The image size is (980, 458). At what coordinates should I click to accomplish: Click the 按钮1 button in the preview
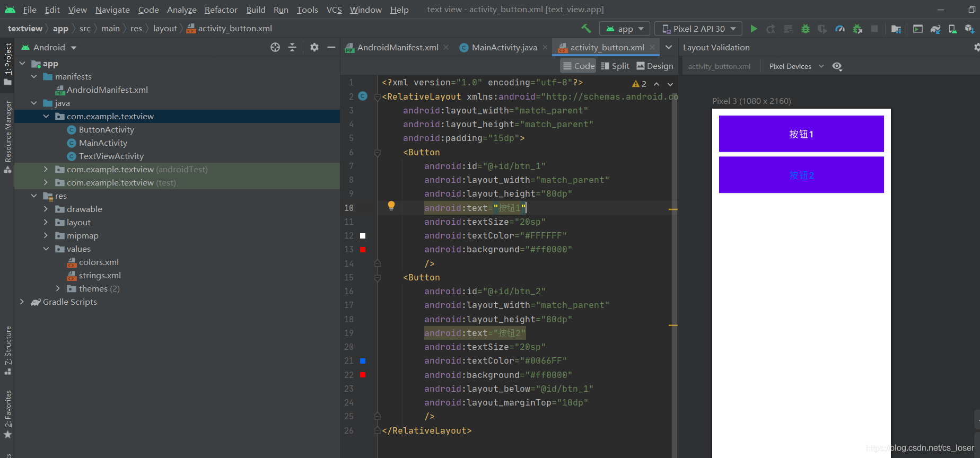point(801,134)
